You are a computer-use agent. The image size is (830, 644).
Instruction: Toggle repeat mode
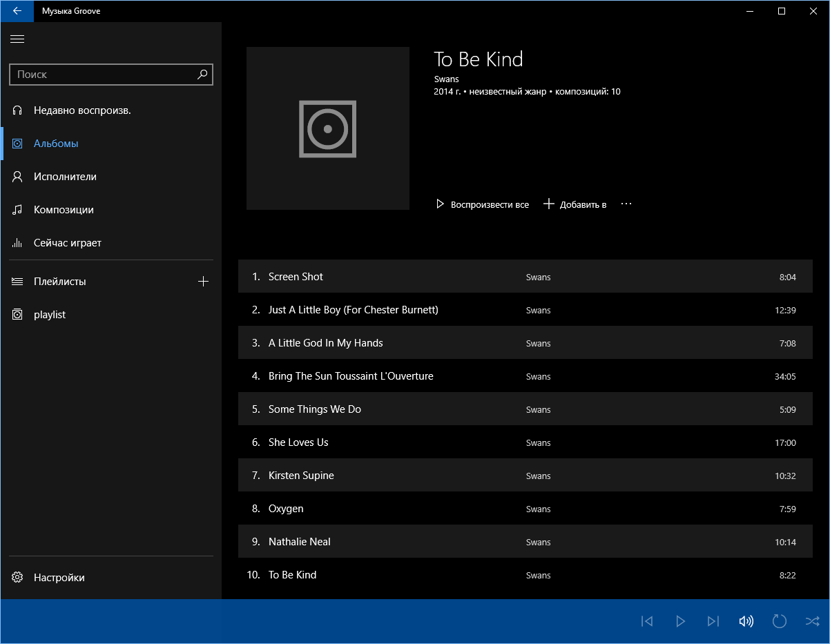click(x=780, y=621)
